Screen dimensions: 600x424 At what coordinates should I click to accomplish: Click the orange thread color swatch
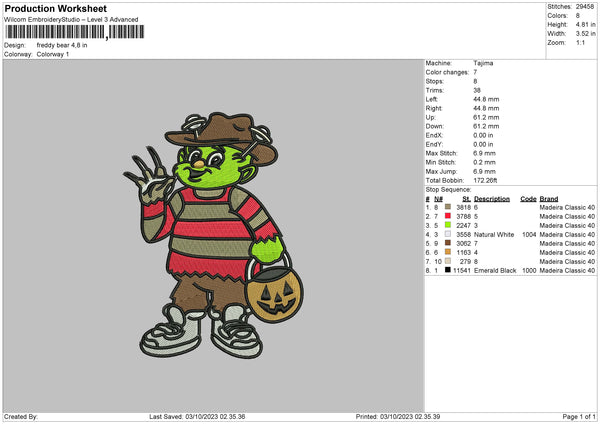449,252
